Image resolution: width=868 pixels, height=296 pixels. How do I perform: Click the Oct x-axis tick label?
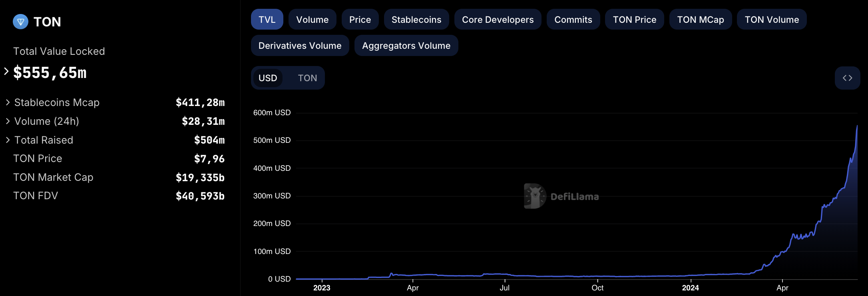point(597,288)
